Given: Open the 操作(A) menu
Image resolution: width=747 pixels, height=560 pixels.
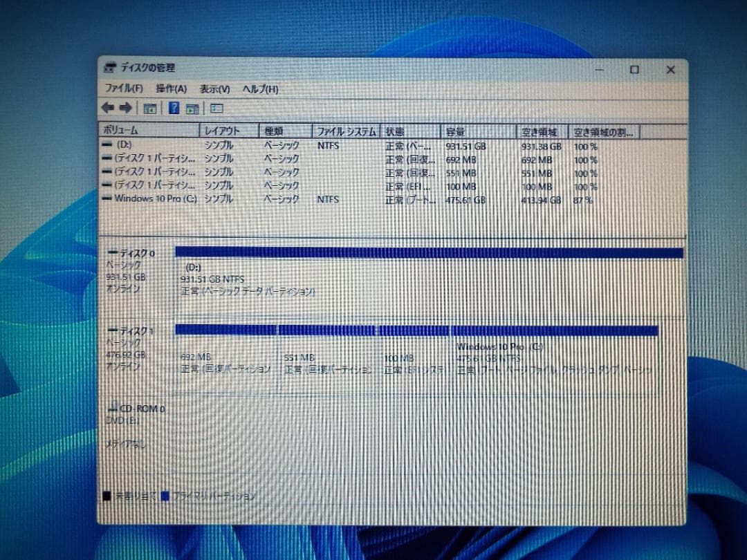Looking at the screenshot, I should 173,88.
